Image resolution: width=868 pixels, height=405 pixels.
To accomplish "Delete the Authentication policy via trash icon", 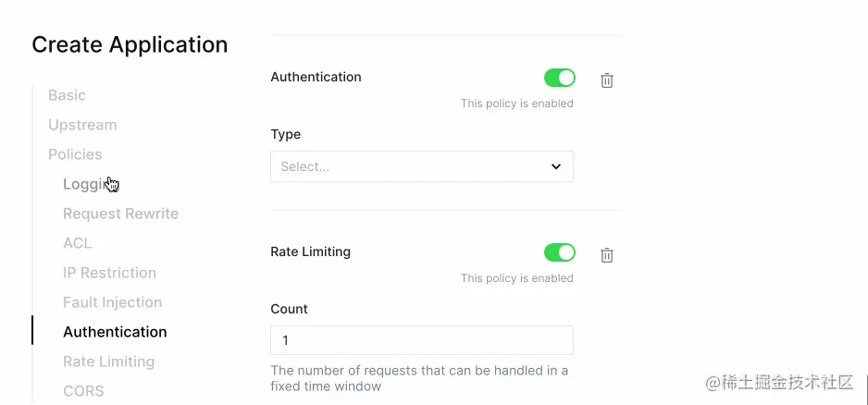I will point(607,80).
